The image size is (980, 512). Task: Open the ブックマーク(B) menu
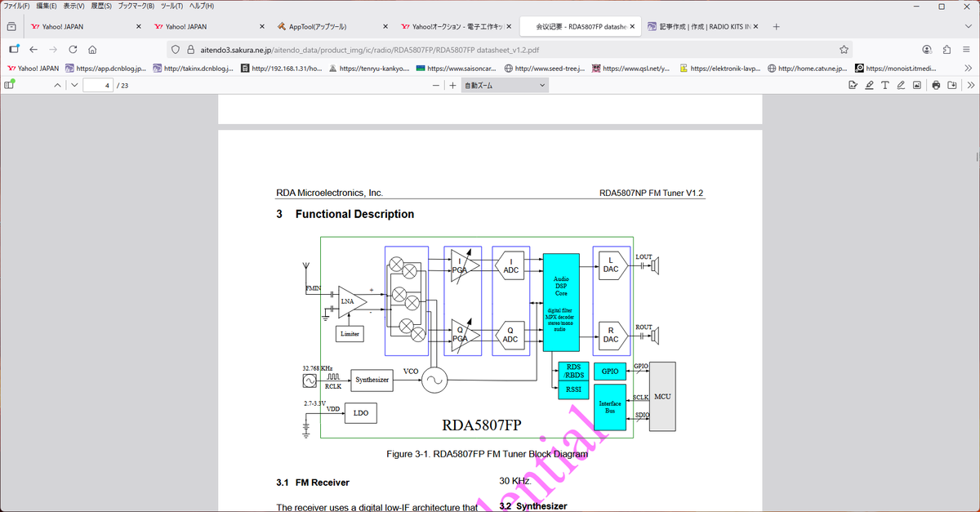pyautogui.click(x=137, y=6)
